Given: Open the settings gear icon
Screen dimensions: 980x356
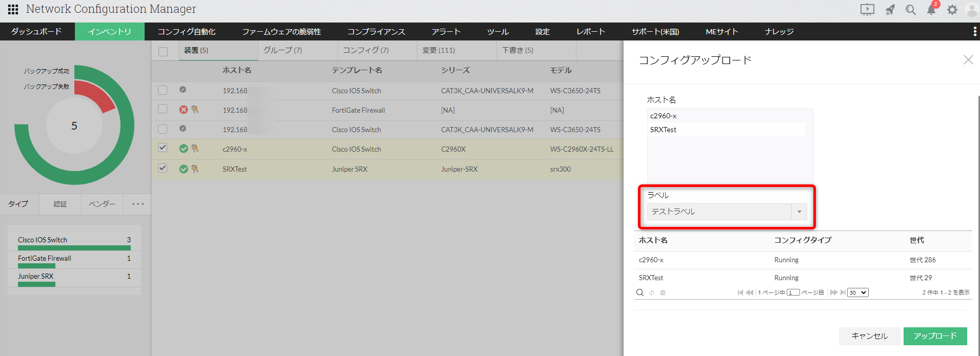Looking at the screenshot, I should coord(952,10).
